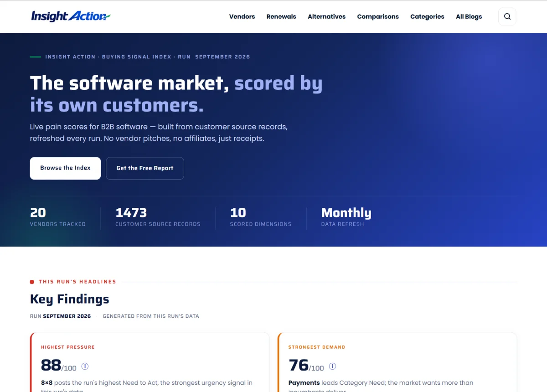View All Blogs
Viewport: 547px width, 392px height.
(469, 16)
